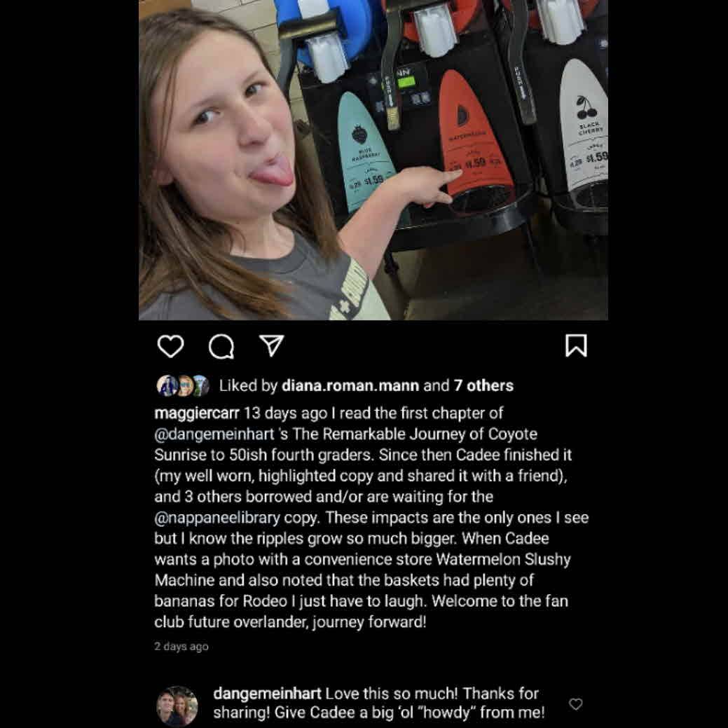This screenshot has height=728, width=728.
Task: View the first liker avatar
Action: tap(166, 385)
